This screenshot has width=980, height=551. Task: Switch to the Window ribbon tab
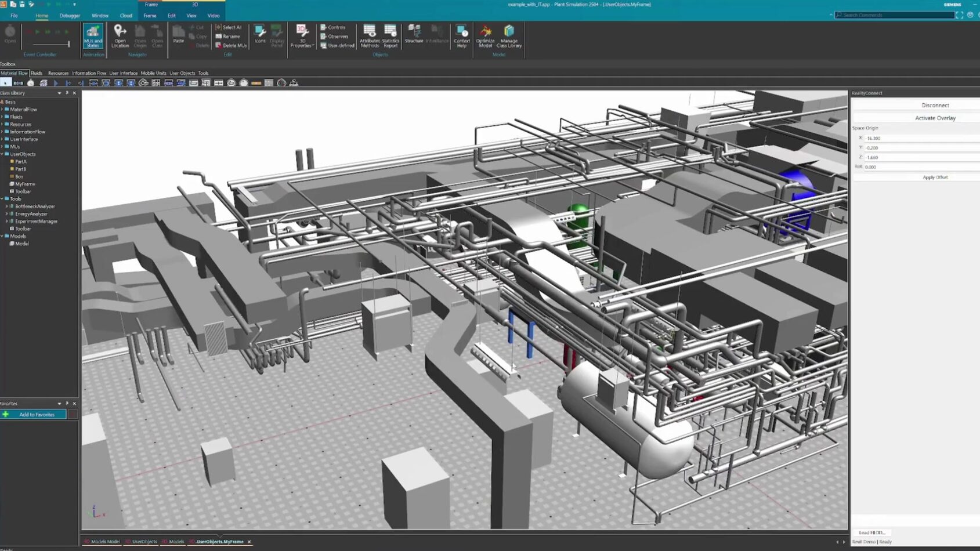pyautogui.click(x=100, y=16)
